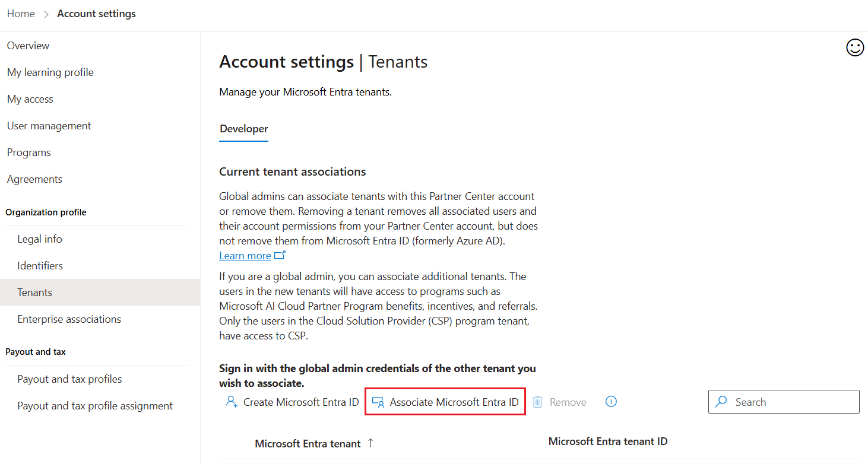Select Enterprise associations in the sidebar
The image size is (868, 464).
[x=69, y=319]
